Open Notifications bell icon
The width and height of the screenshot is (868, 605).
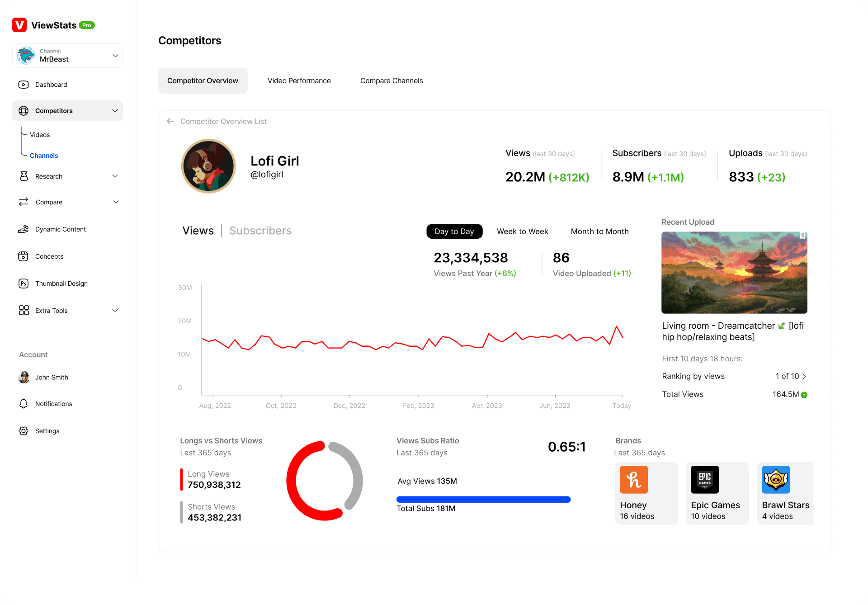tap(24, 404)
